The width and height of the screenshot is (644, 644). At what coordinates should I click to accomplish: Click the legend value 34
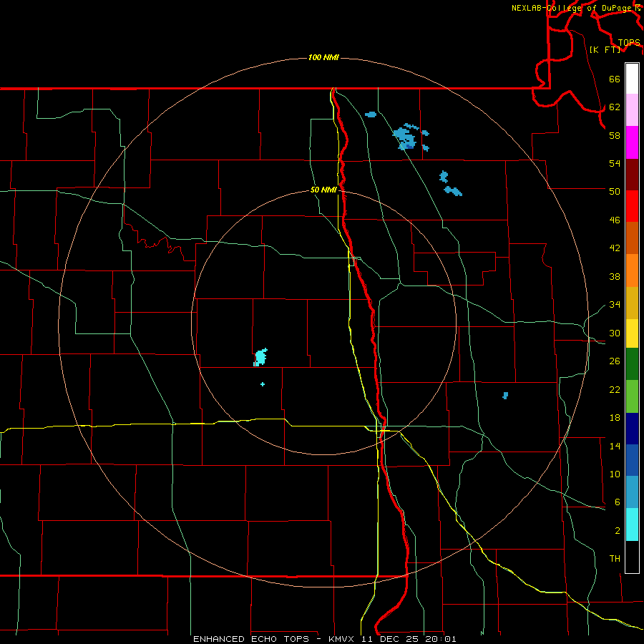tap(615, 304)
